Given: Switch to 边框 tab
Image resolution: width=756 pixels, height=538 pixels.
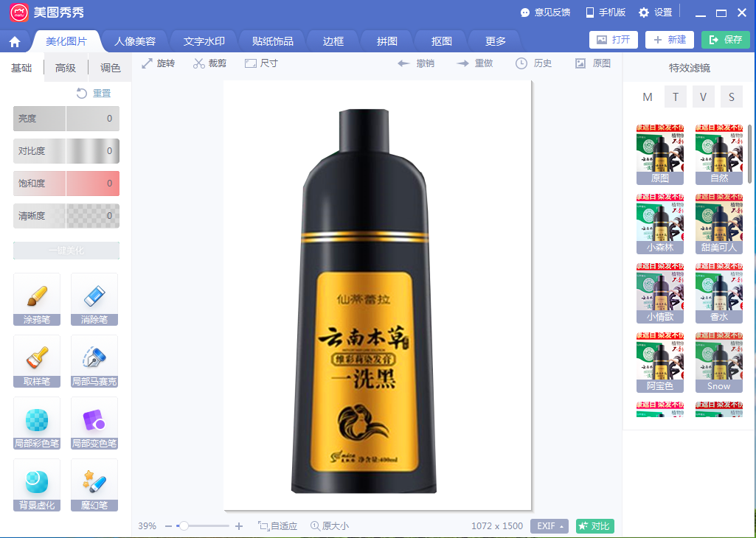Looking at the screenshot, I should click(x=333, y=41).
